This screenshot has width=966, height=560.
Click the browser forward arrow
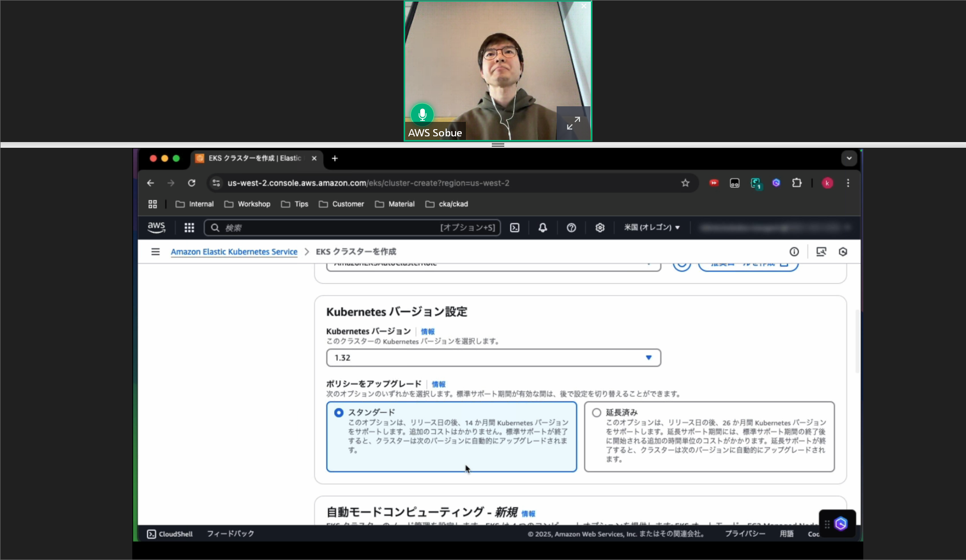[x=171, y=183]
